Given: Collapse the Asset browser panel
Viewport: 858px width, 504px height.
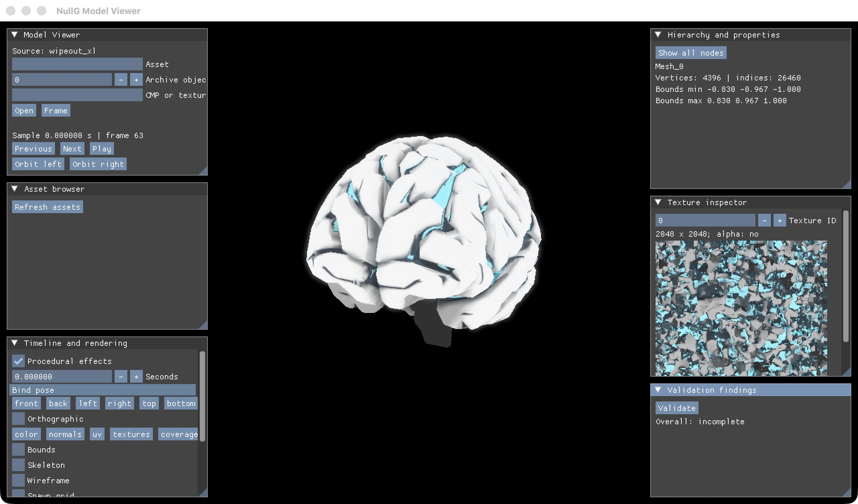Looking at the screenshot, I should point(15,189).
